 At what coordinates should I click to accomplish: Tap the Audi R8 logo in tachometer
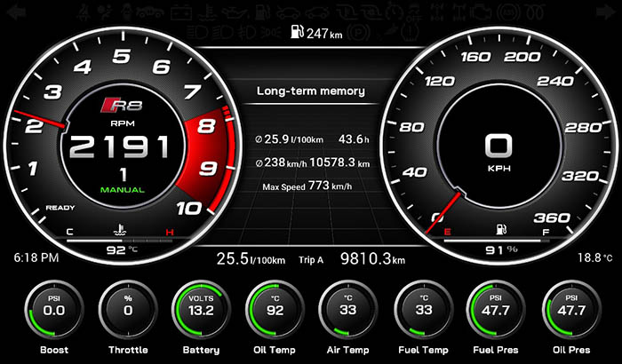point(122,105)
